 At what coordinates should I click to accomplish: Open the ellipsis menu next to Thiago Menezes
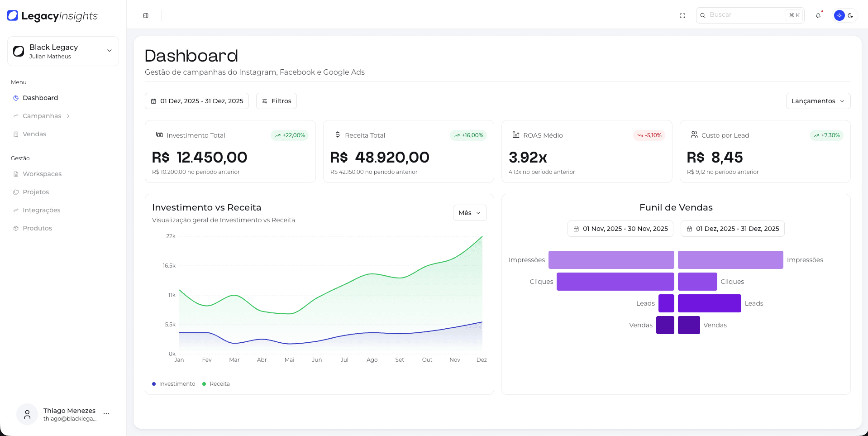[106, 413]
